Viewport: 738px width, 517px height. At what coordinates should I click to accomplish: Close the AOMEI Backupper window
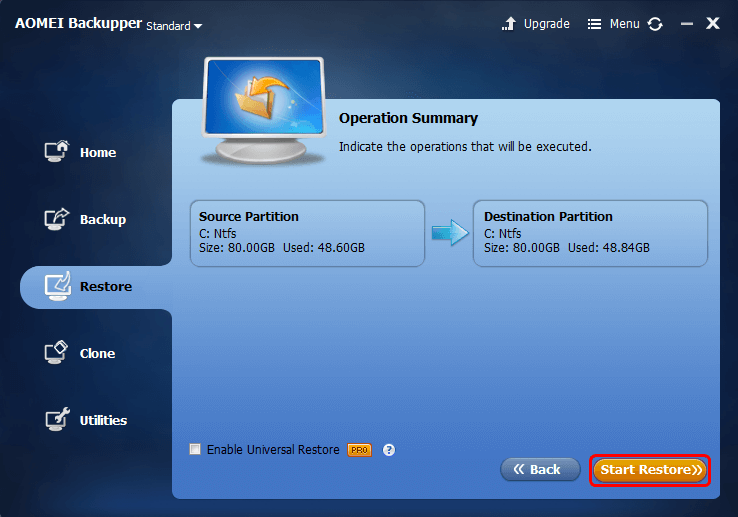click(713, 23)
